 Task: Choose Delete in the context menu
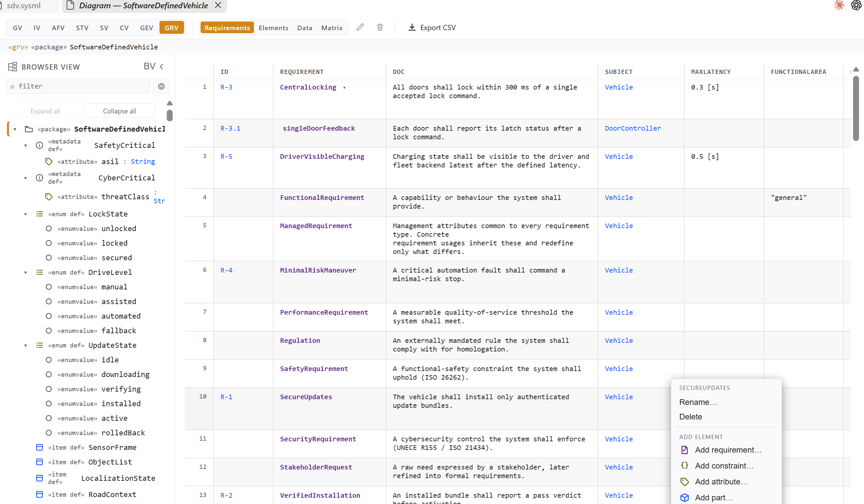click(691, 416)
